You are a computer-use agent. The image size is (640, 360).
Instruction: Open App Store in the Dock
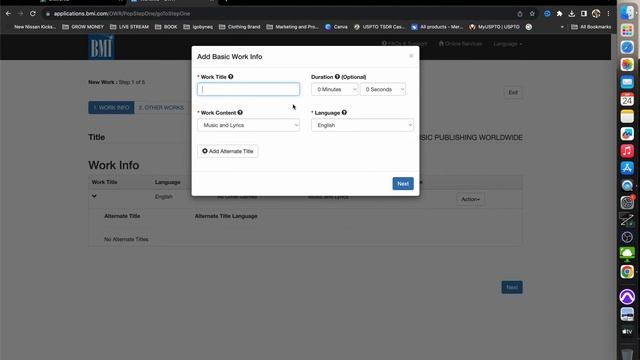pyautogui.click(x=627, y=168)
